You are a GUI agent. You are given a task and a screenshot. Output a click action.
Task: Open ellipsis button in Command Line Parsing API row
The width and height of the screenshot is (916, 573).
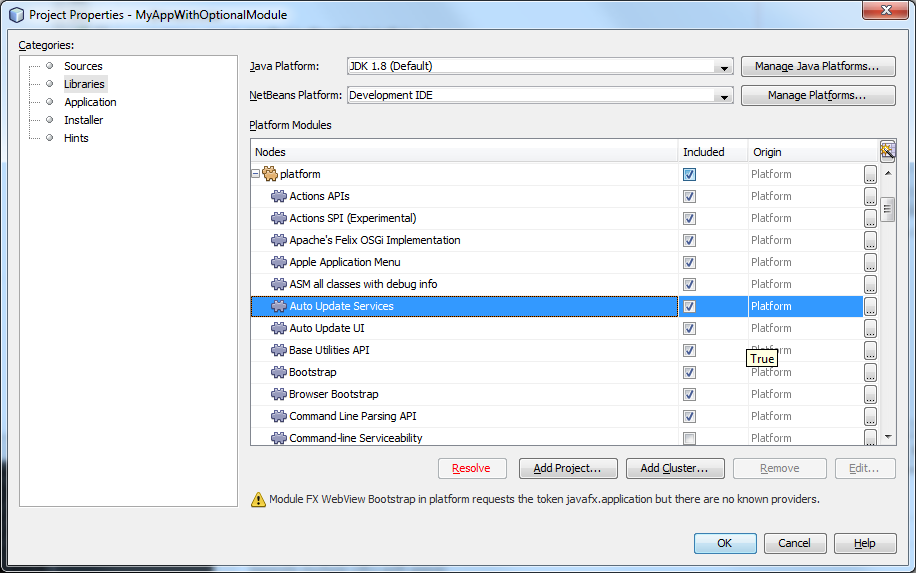[x=870, y=416]
